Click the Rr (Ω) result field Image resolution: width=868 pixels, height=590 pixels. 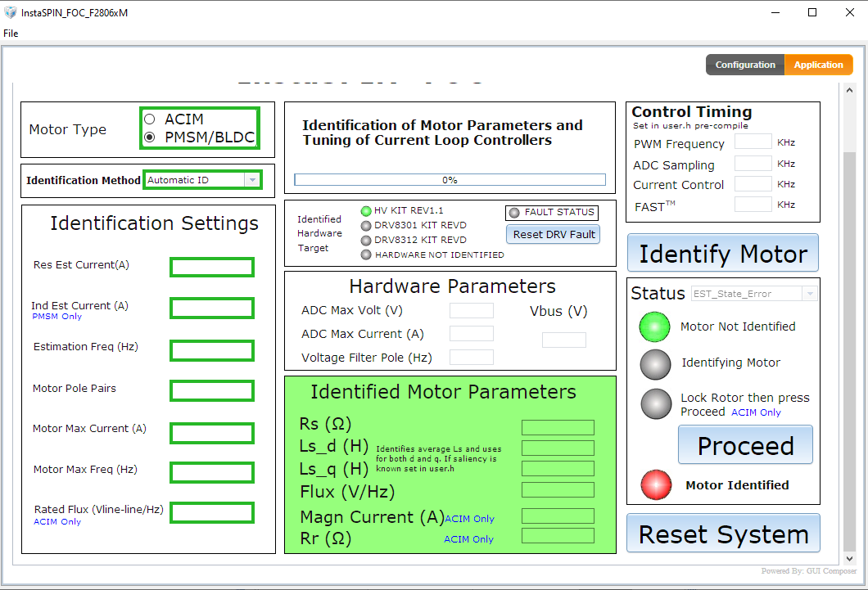[558, 536]
